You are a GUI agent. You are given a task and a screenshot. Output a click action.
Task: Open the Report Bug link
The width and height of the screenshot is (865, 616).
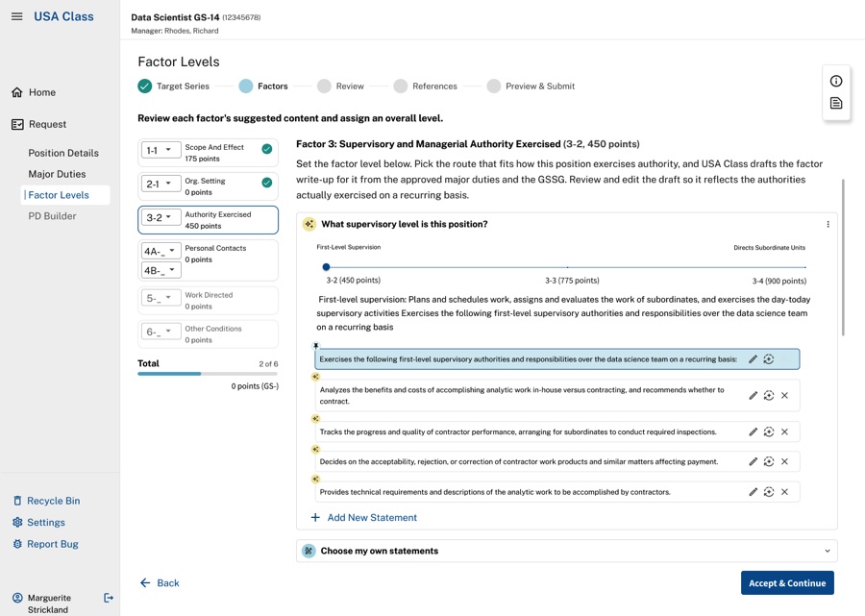coord(45,544)
